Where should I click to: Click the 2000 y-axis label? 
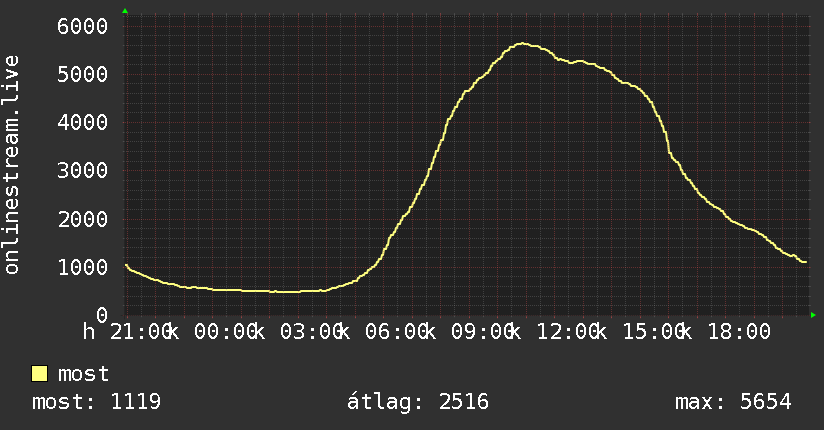point(83,219)
